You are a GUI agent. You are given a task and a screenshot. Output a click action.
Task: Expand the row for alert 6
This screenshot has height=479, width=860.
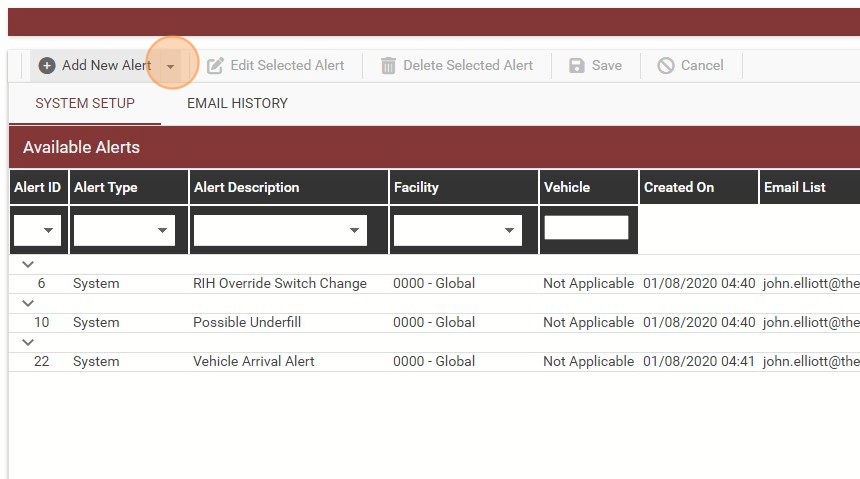point(28,264)
